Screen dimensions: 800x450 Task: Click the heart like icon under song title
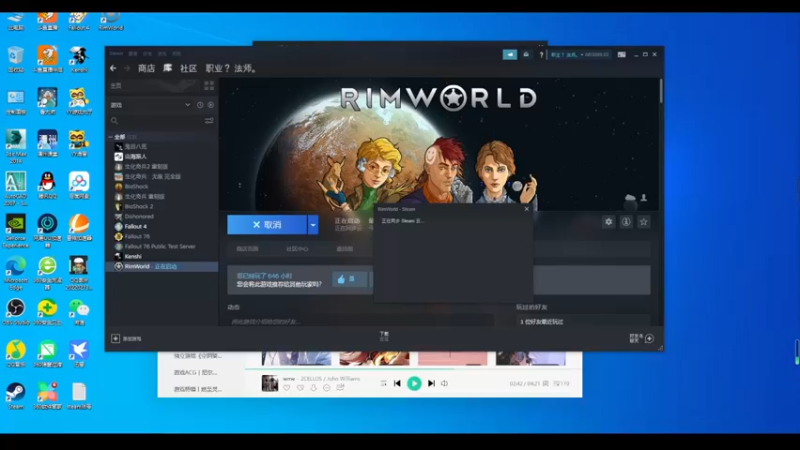(x=287, y=388)
